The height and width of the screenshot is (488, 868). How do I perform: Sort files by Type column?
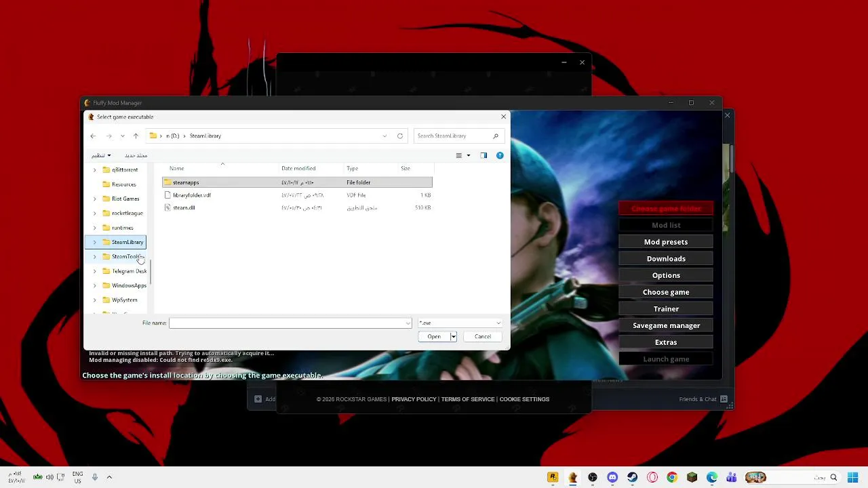coord(353,168)
